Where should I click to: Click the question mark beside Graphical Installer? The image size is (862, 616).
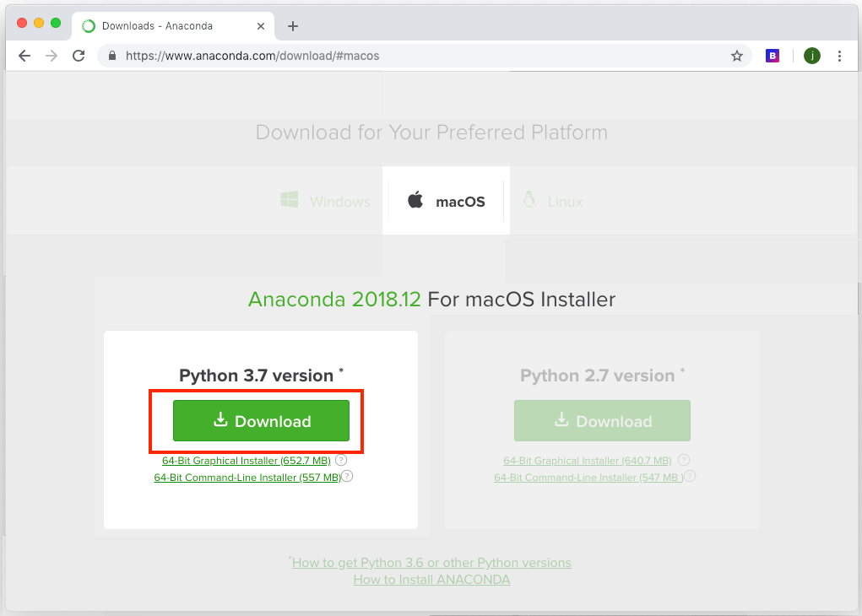coord(340,460)
